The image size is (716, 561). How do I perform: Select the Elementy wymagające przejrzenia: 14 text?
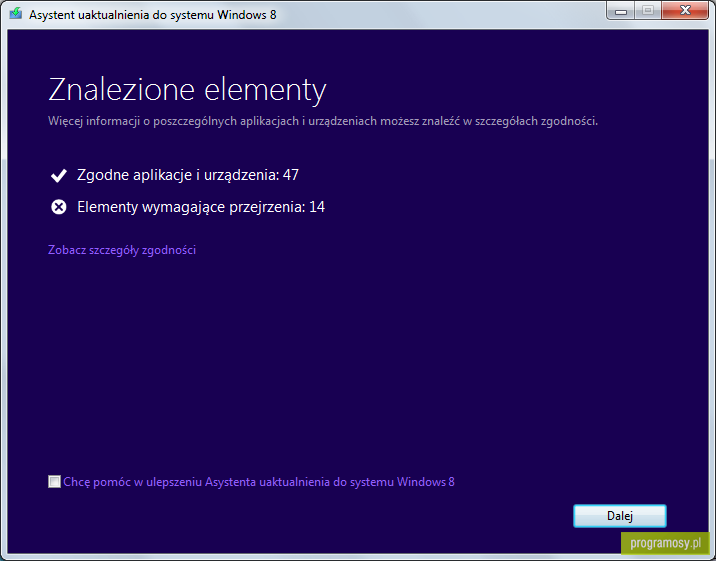[x=201, y=207]
